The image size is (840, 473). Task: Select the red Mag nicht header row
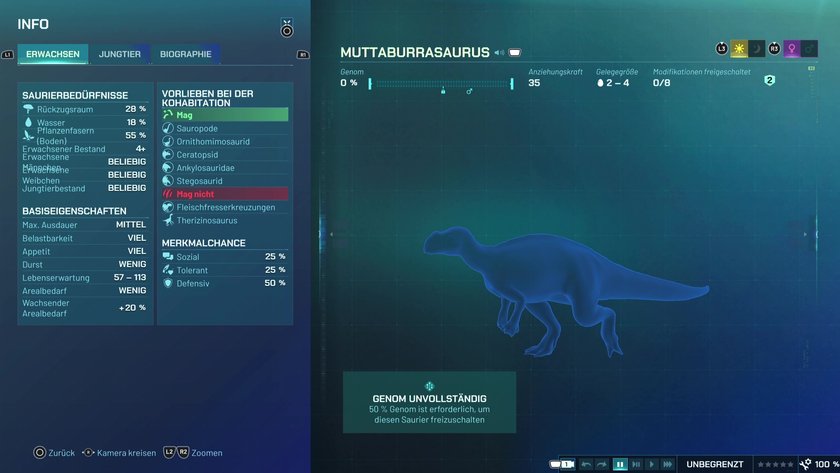pyautogui.click(x=225, y=194)
